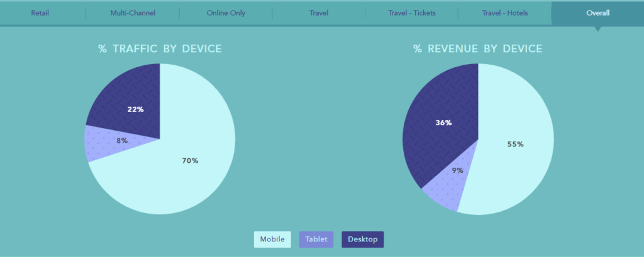Select the Online Only tab
The width and height of the screenshot is (644, 257).
(226, 13)
